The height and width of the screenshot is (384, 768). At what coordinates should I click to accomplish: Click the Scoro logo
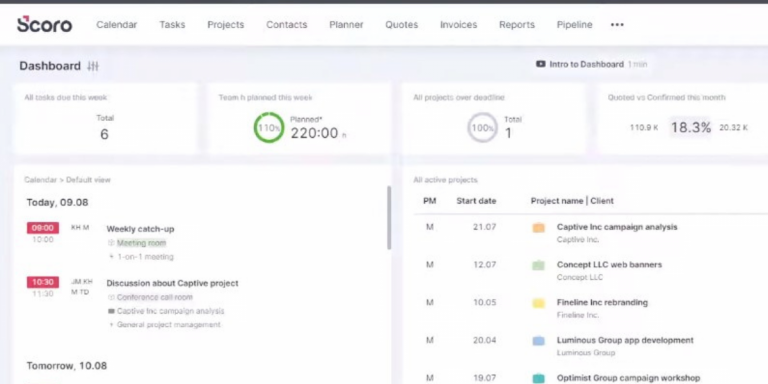pyautogui.click(x=45, y=24)
